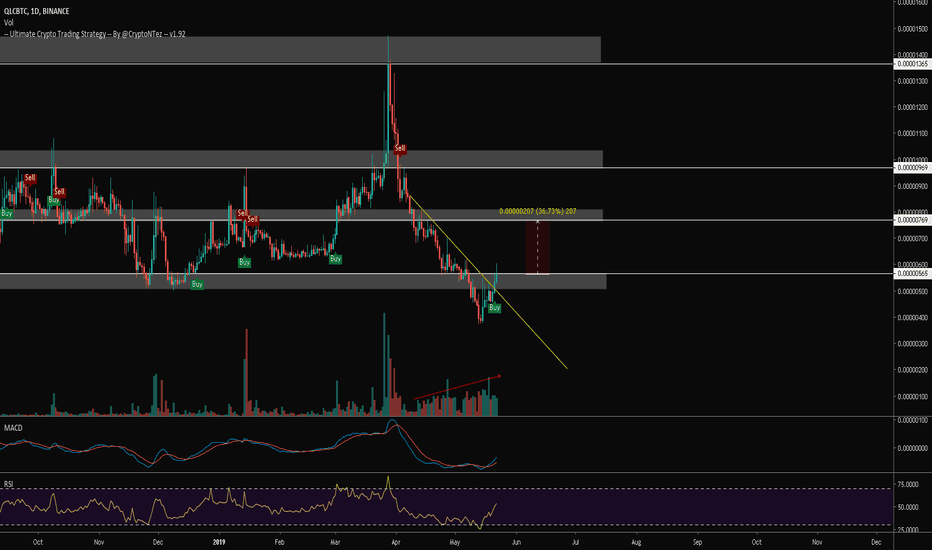Select the red arrow over the volume bars
The width and height of the screenshot is (932, 550).
457,387
